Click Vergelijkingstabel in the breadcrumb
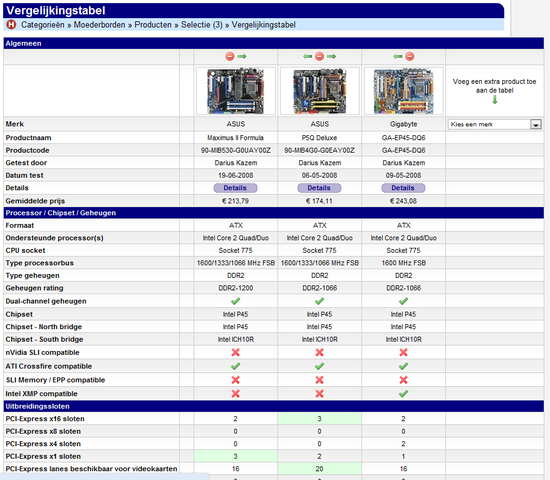 tap(264, 25)
